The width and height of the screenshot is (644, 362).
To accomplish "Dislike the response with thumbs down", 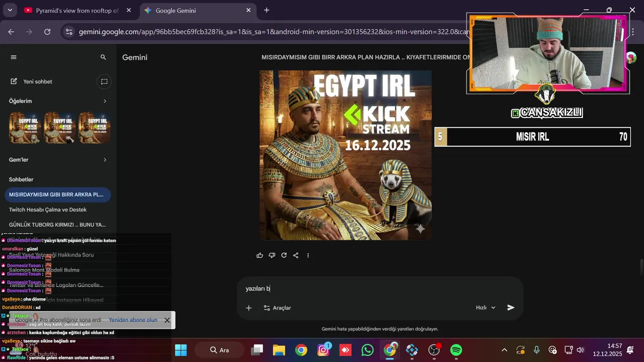I will point(272,255).
